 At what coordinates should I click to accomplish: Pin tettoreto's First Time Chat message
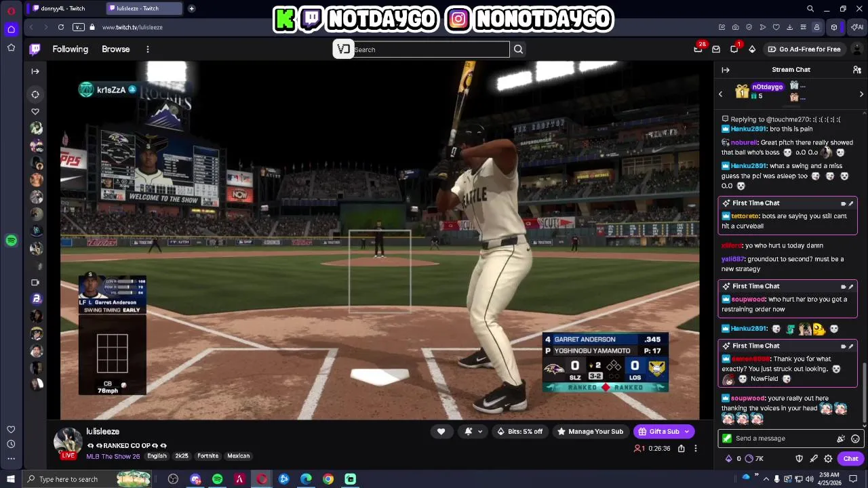point(851,203)
